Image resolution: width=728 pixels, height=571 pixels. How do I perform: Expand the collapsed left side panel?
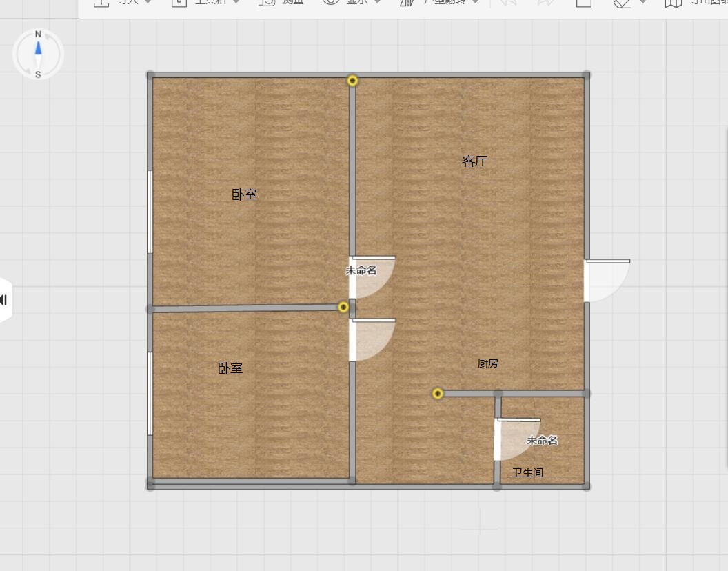(x=4, y=299)
